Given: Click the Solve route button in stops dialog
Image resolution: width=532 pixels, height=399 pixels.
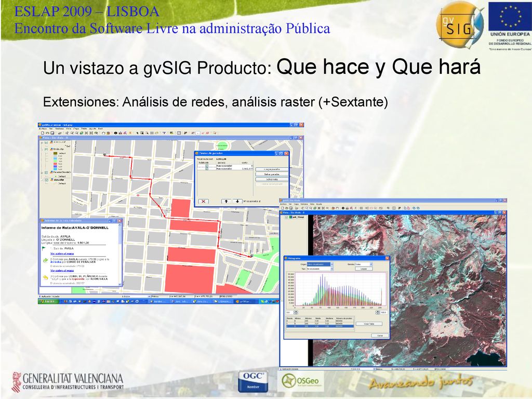Looking at the screenshot, I should [x=272, y=179].
